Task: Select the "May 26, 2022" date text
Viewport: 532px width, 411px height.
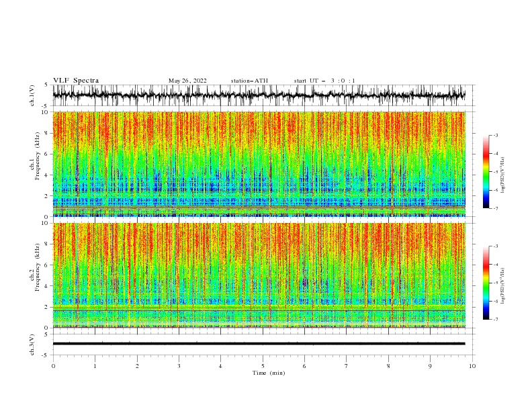Action: pyautogui.click(x=187, y=81)
